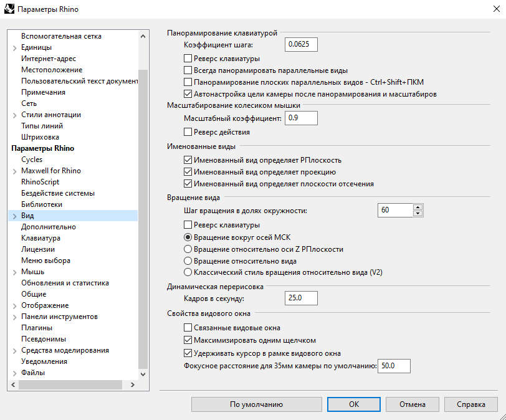Uncheck Автонастройка цели камеры checkbox
Image resolution: width=506 pixels, height=420 pixels.
pyautogui.click(x=188, y=94)
